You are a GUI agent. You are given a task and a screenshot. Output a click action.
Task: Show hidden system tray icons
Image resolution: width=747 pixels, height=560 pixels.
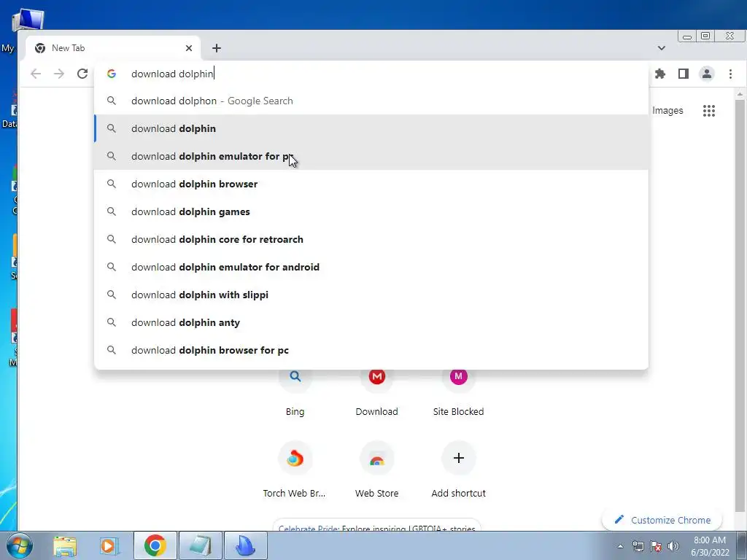[x=620, y=546]
